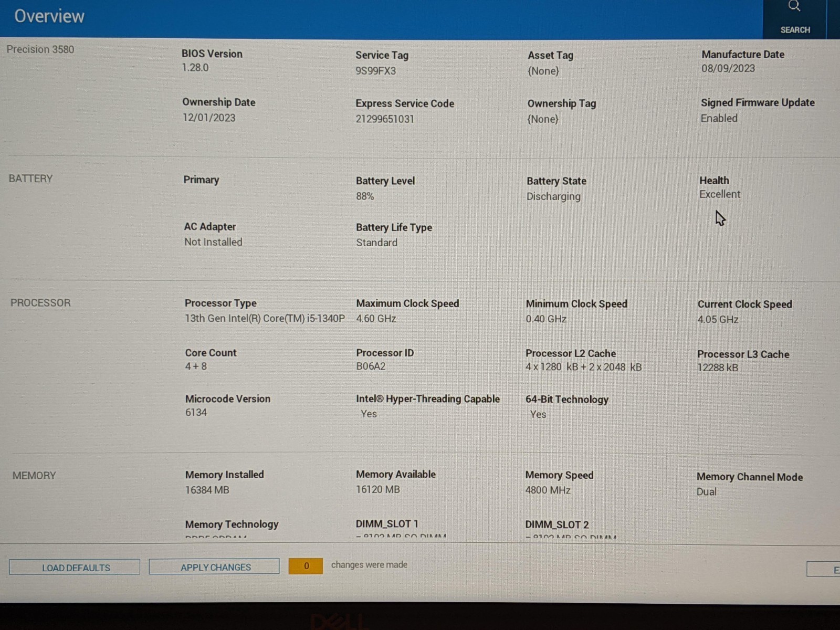Click Manufacture Date 08/09/2023

coord(728,68)
